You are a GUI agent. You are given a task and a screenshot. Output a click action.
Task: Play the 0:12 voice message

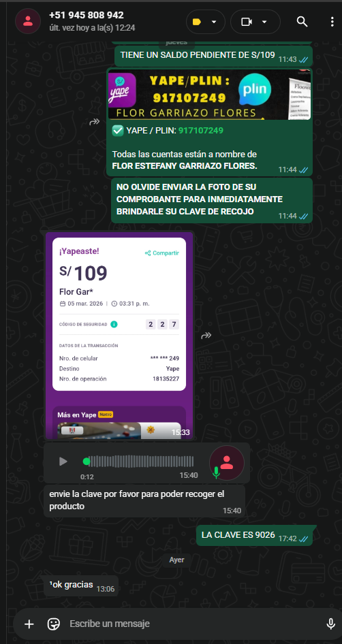[x=63, y=462]
